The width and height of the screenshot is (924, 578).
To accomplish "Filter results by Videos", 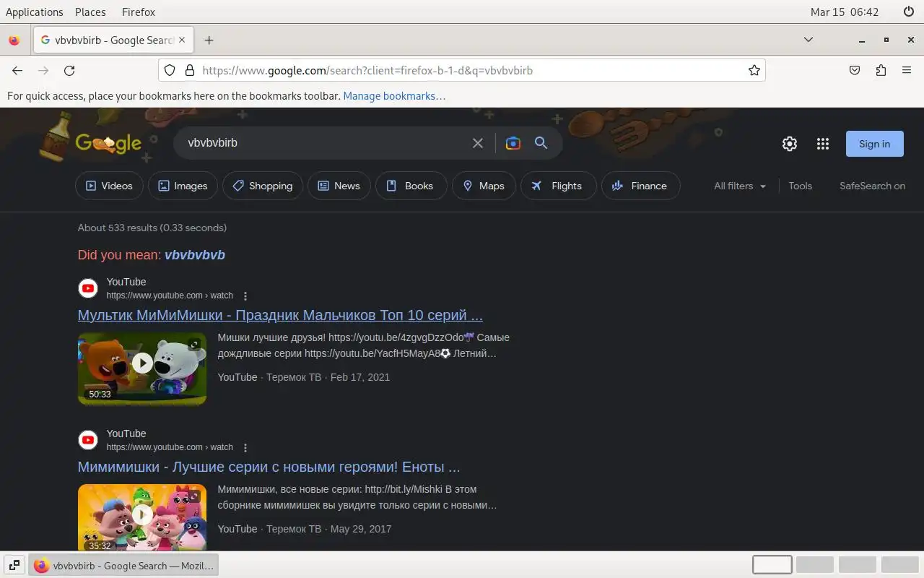I will tap(109, 186).
